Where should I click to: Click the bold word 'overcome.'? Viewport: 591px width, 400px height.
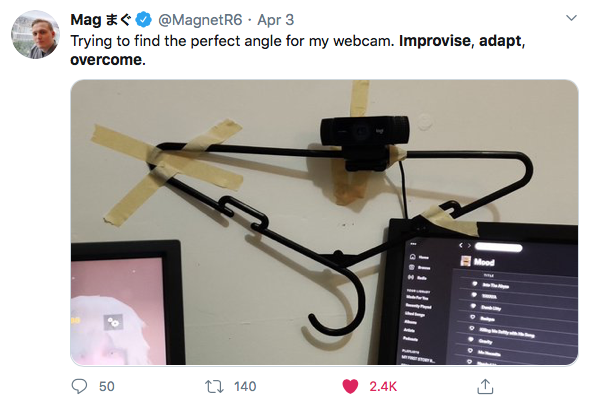[x=108, y=60]
